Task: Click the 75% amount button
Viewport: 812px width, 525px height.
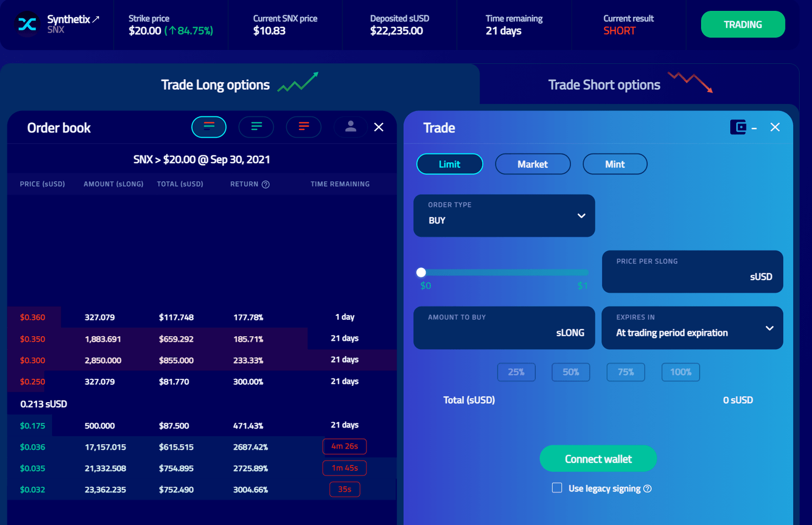Action: click(x=626, y=372)
